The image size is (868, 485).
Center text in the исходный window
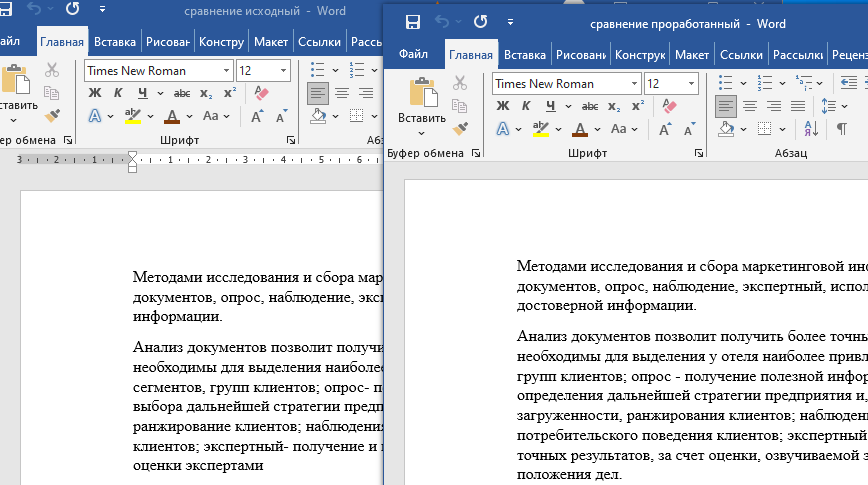[342, 93]
